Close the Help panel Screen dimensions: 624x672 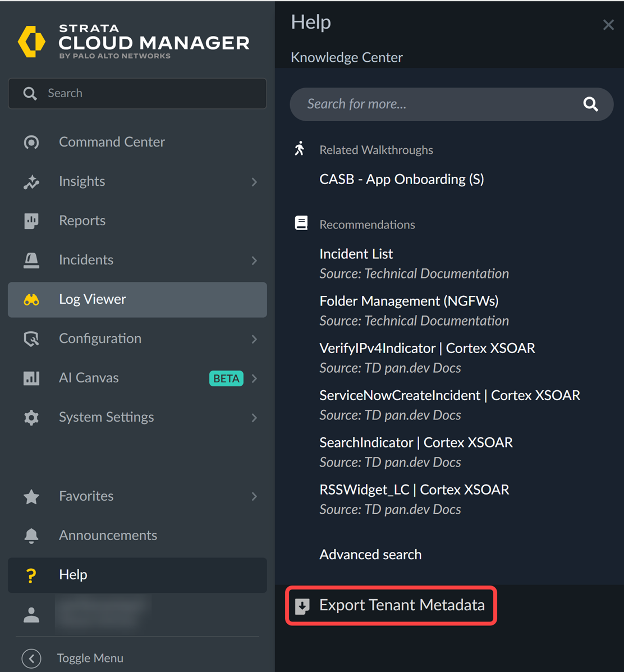[608, 25]
